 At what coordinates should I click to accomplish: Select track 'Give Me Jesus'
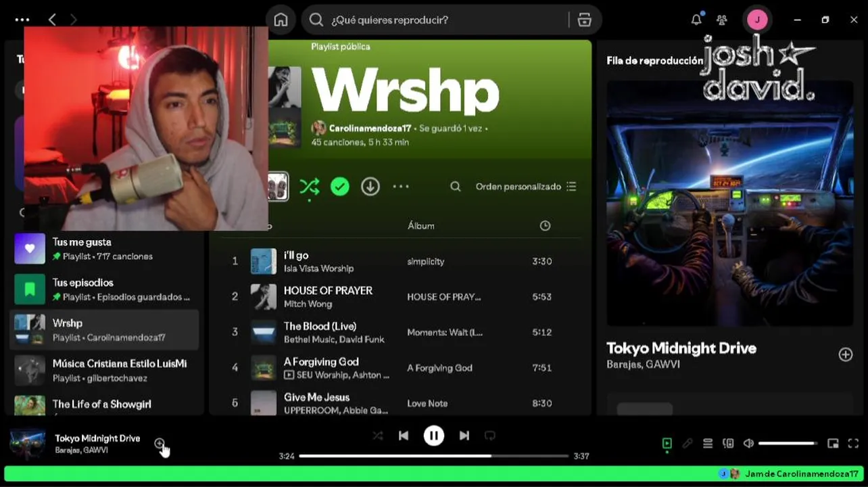[x=316, y=397]
